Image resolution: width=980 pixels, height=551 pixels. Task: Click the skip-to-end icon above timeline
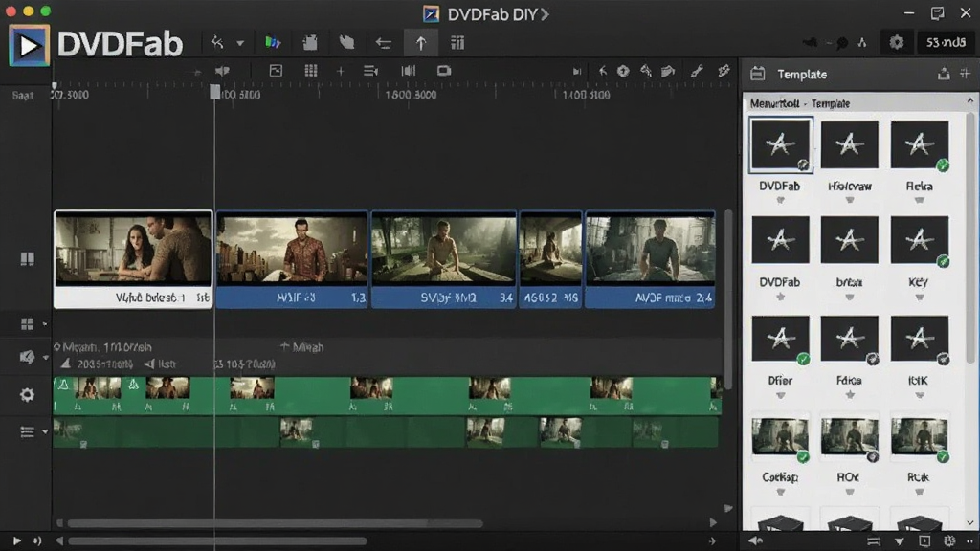point(577,71)
